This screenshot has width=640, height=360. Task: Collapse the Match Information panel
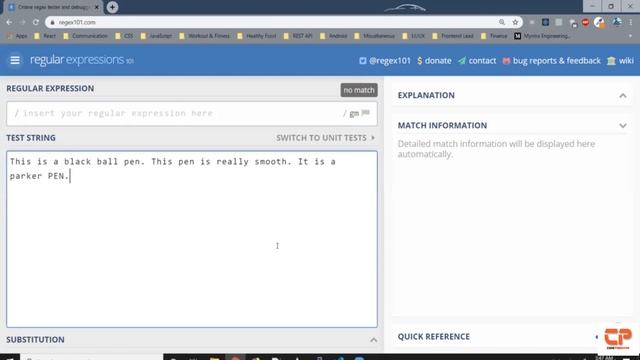pos(622,126)
